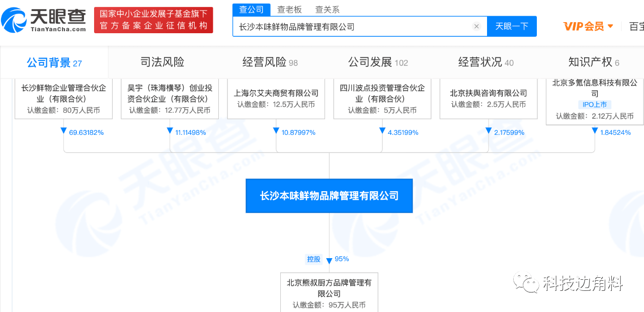Open the 北京熊叔厨方品牌管理有限公司 subsidiary node
Viewport: 644px width, 312px height.
(329, 292)
